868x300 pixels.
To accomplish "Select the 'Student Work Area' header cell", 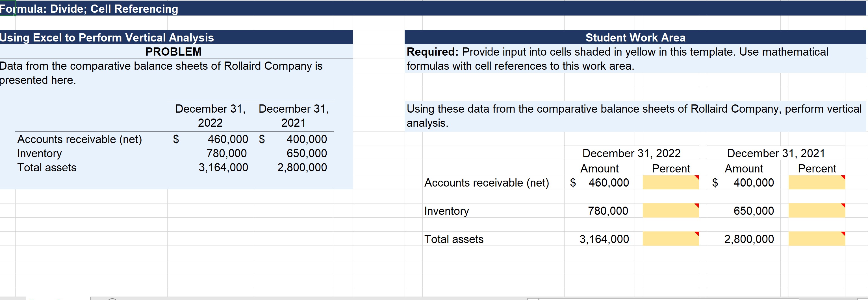I will tap(635, 37).
